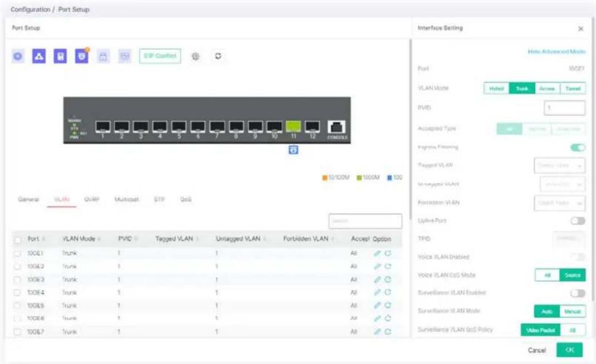Toggle the Ingress Filtering switch
The width and height of the screenshot is (596, 364).
(578, 147)
